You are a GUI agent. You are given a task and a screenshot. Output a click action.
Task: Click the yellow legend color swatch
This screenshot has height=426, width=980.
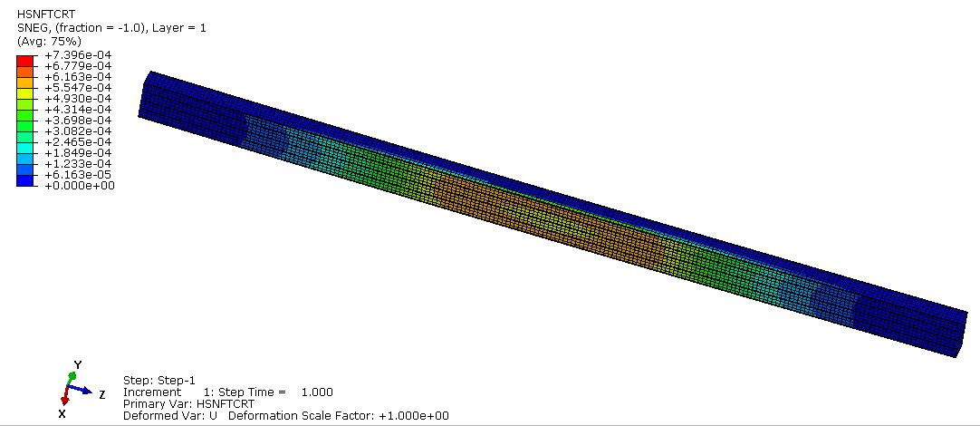pos(24,93)
